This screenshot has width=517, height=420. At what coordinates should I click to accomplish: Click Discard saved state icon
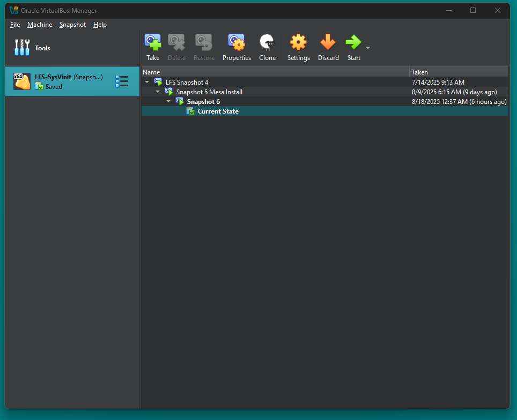click(x=328, y=43)
